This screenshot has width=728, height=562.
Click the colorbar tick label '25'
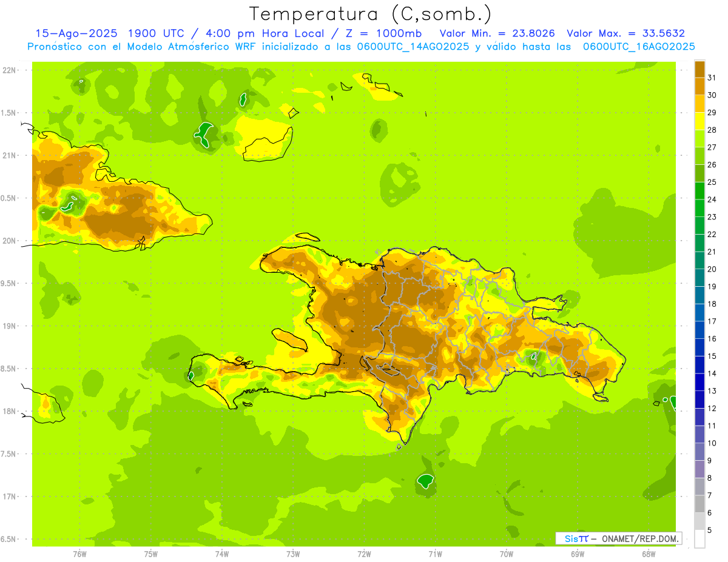[x=712, y=182]
